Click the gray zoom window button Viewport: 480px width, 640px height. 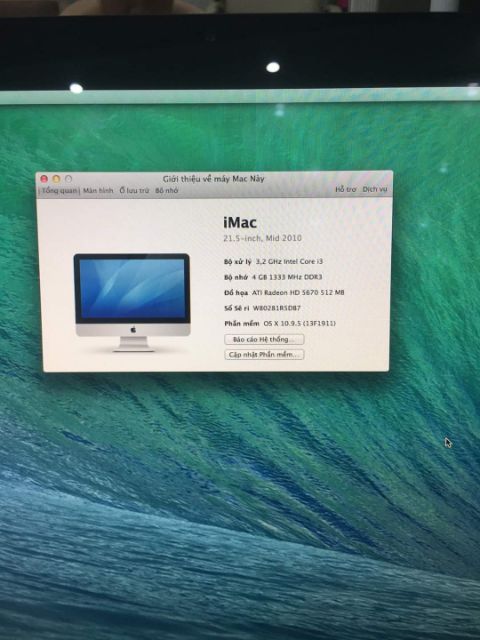[x=69, y=179]
